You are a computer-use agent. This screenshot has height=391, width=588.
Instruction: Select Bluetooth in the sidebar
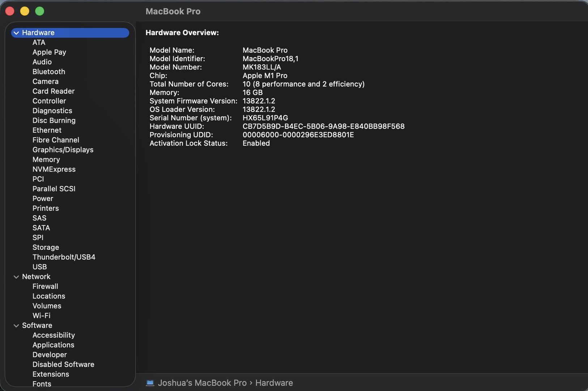pos(49,72)
